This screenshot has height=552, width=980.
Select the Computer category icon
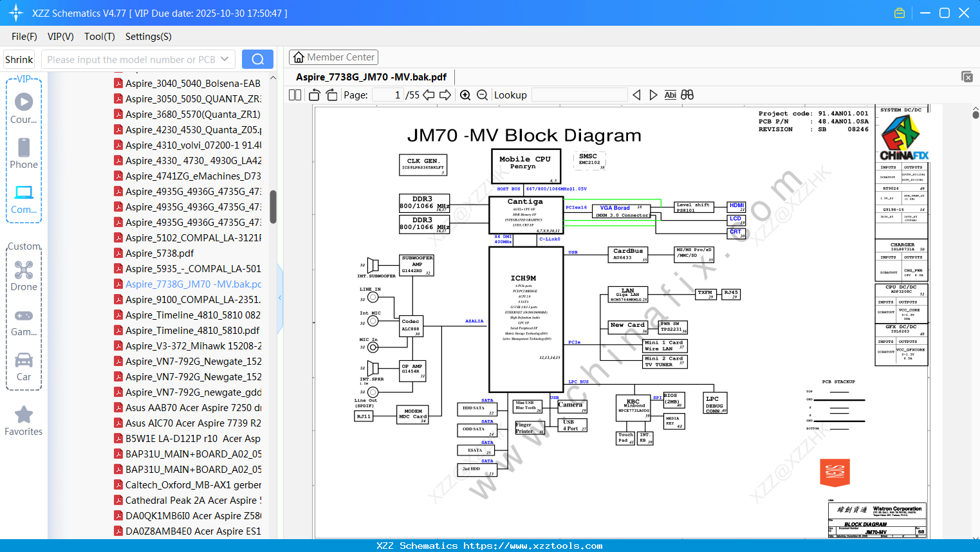(x=24, y=199)
